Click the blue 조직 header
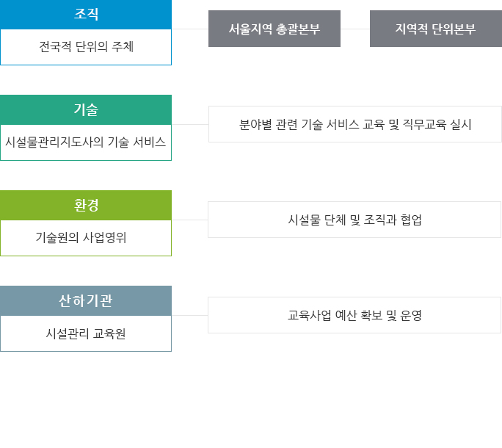The image size is (502, 448). coord(86,15)
